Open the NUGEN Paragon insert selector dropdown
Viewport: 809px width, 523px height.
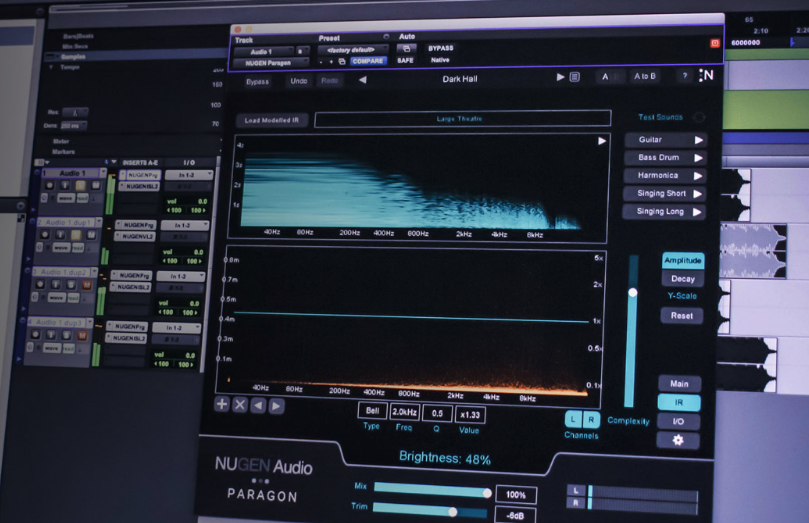coord(270,63)
